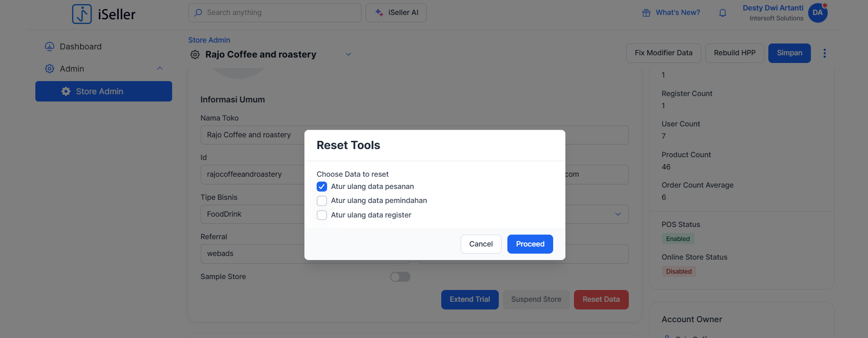Expand the store name dropdown chevron
The image size is (868, 338).
click(x=348, y=54)
